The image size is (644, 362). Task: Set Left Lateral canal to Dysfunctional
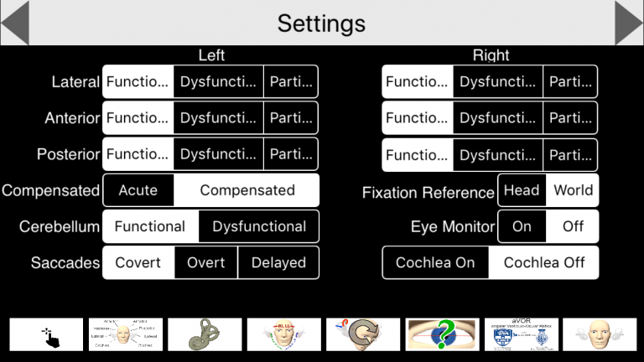pos(218,82)
